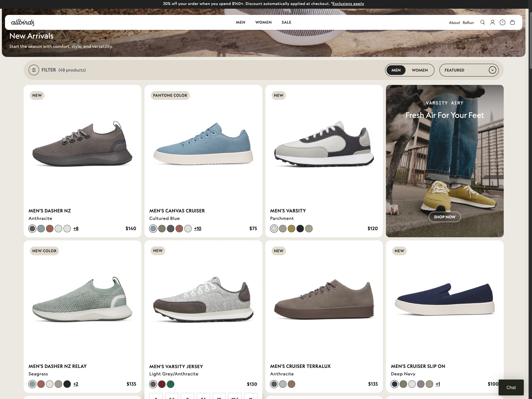Open the ReRun link
532x399 pixels.
(x=468, y=23)
